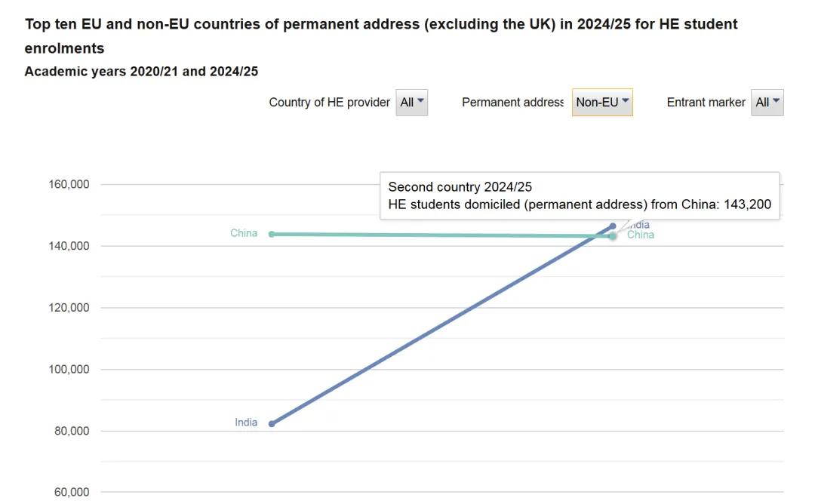This screenshot has height=504, width=815.
Task: Click the Country of HE provider label text
Action: tap(329, 103)
